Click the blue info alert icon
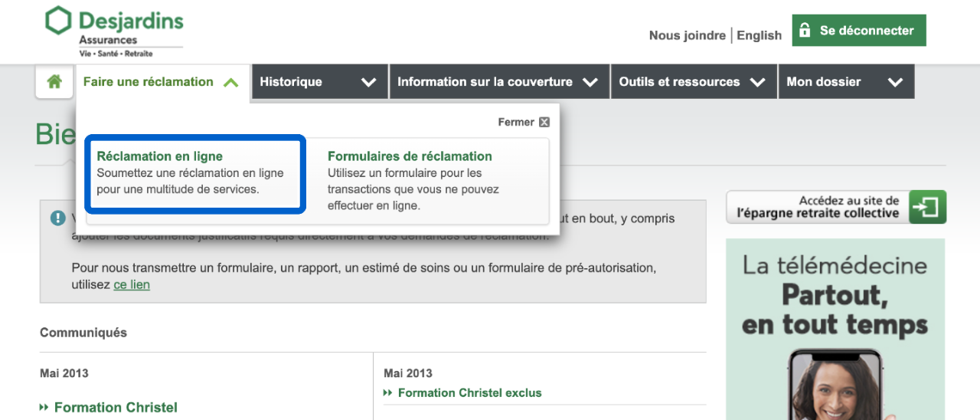This screenshot has width=980, height=420. click(x=58, y=218)
